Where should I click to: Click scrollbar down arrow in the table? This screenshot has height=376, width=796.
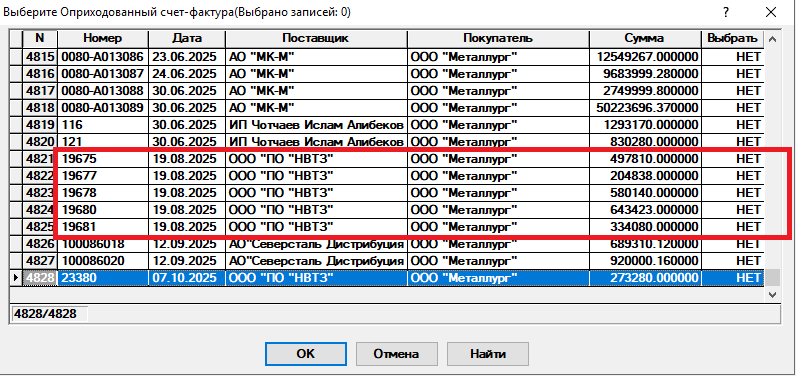[772, 294]
